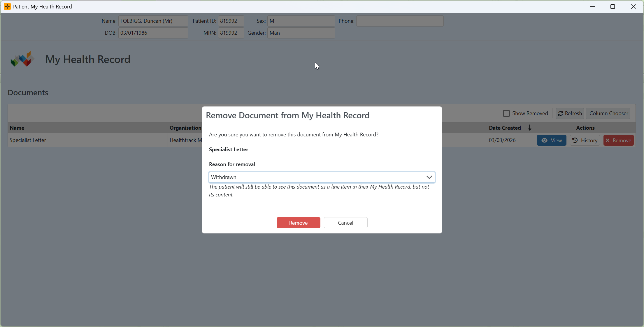The image size is (644, 327).
Task: Click the Date Created sort arrow
Action: point(530,128)
